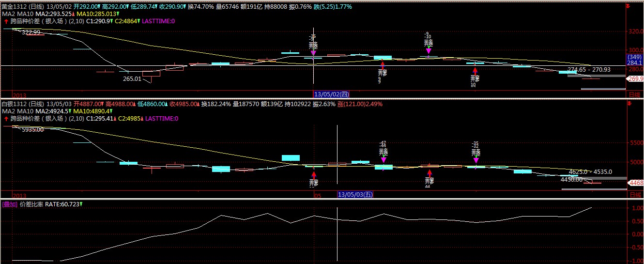Screen dimensions: 644x264
Task: Click the 价差比率 RATE indicator label
Action: point(31,204)
